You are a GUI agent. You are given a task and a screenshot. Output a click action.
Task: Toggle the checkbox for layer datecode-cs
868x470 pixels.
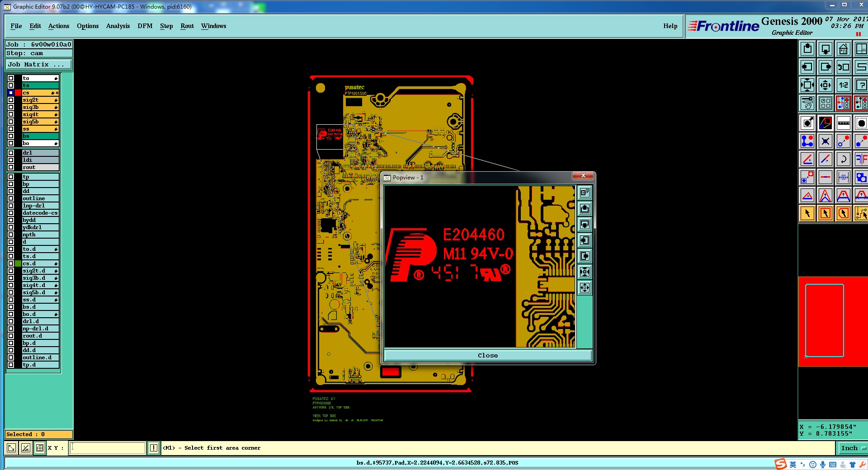click(x=11, y=213)
